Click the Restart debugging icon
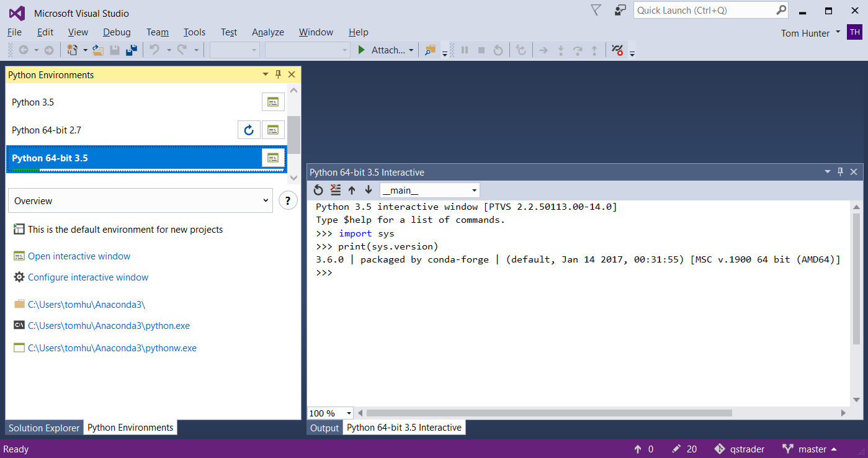 [498, 50]
